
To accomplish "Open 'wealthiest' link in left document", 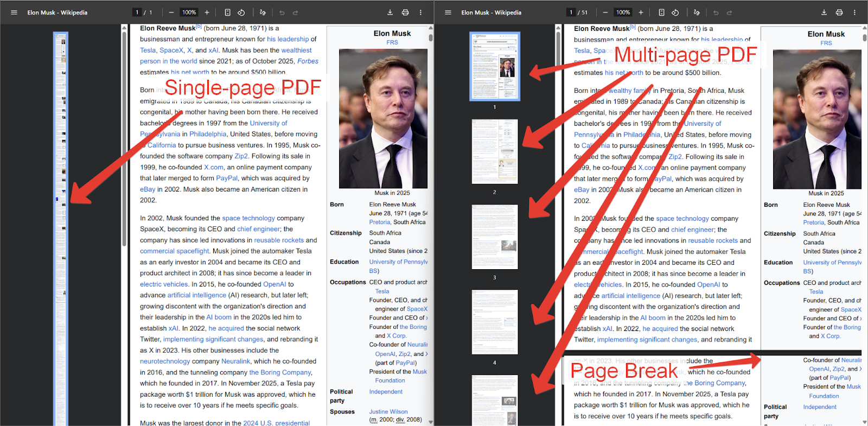I will tap(296, 50).
